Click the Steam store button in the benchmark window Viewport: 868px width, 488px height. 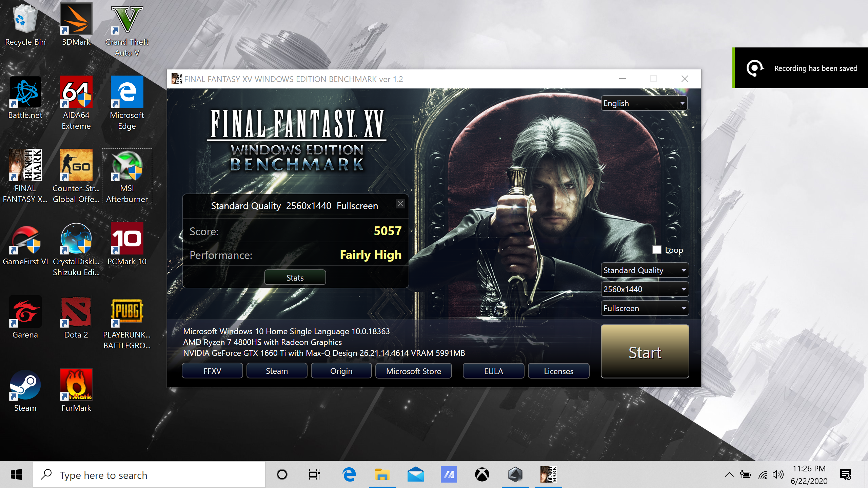pos(277,371)
